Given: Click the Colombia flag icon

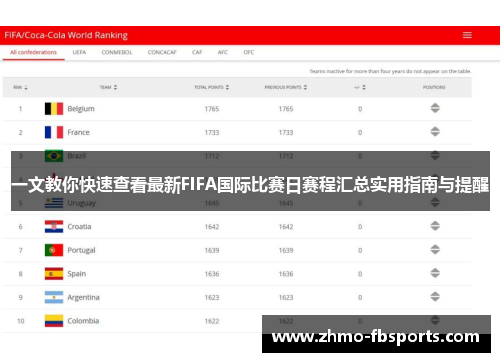Looking at the screenshot, I should pos(54,321).
